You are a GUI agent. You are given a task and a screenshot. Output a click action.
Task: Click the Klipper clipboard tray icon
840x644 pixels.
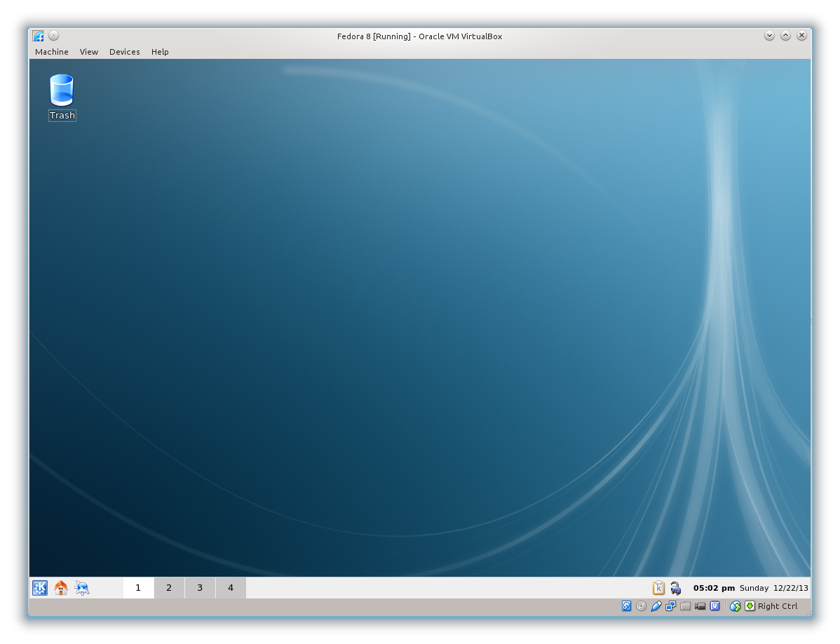pos(658,588)
